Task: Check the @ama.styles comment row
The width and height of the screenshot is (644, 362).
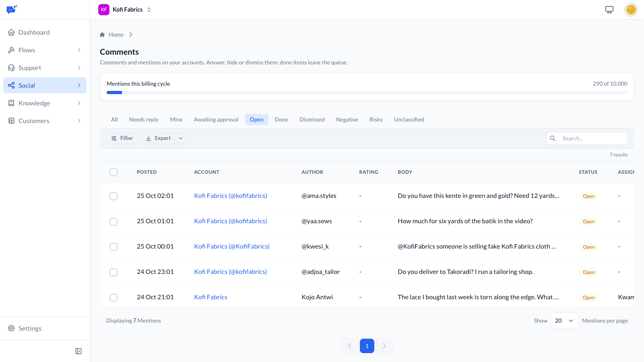Action: tap(114, 196)
